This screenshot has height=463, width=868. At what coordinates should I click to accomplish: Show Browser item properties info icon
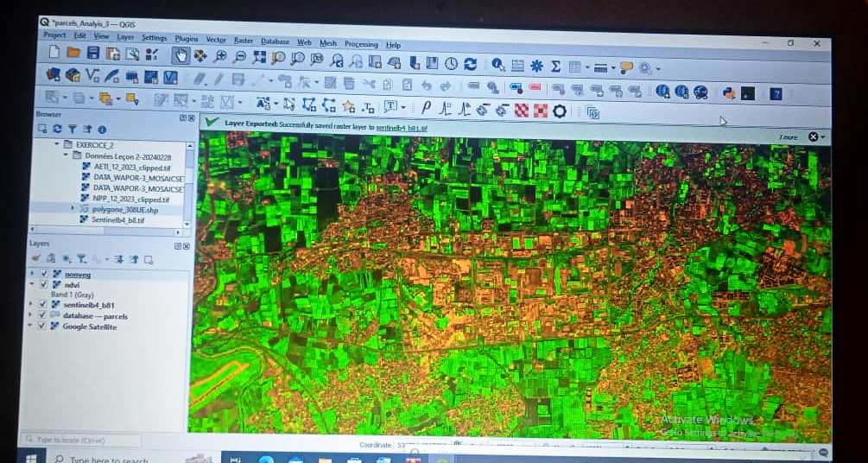102,130
